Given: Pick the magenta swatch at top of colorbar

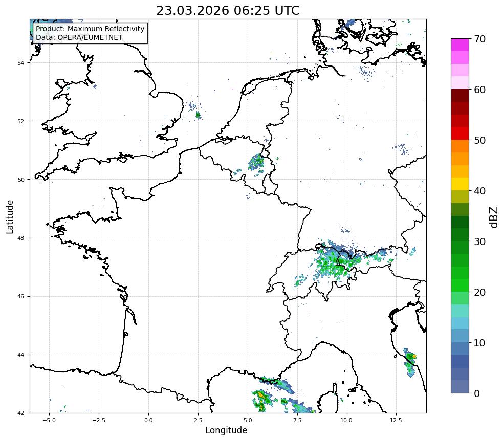Looking at the screenshot, I should [x=460, y=45].
